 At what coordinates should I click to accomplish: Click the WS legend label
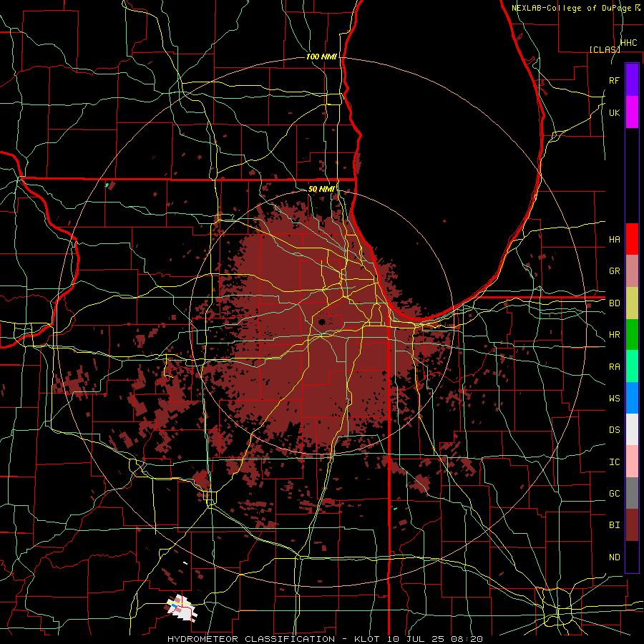click(614, 399)
